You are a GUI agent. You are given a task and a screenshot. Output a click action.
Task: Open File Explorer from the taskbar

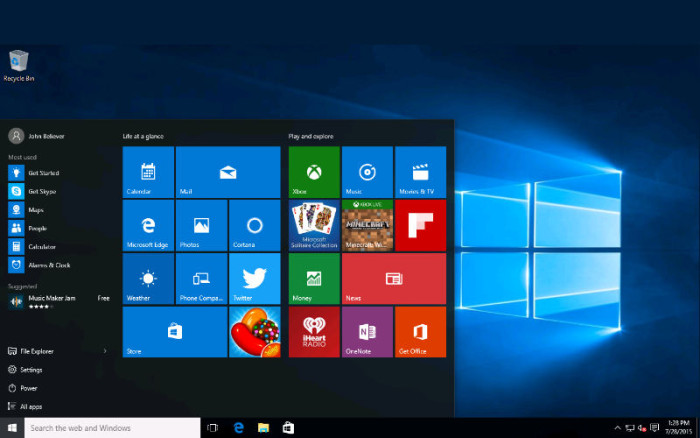tap(263, 428)
